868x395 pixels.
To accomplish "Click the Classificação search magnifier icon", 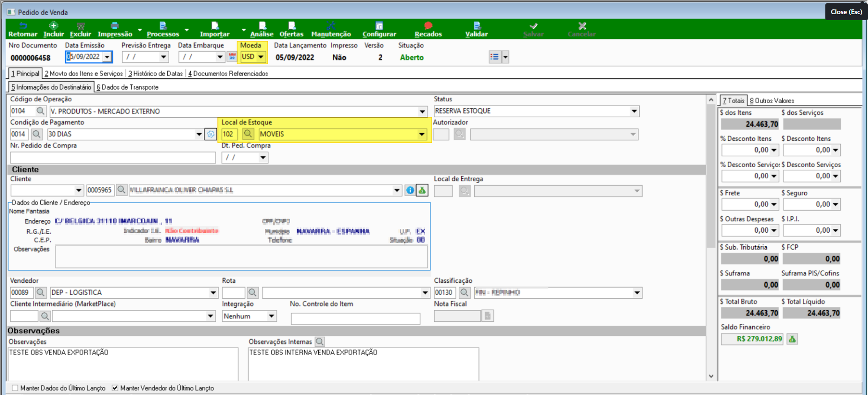I will point(464,293).
